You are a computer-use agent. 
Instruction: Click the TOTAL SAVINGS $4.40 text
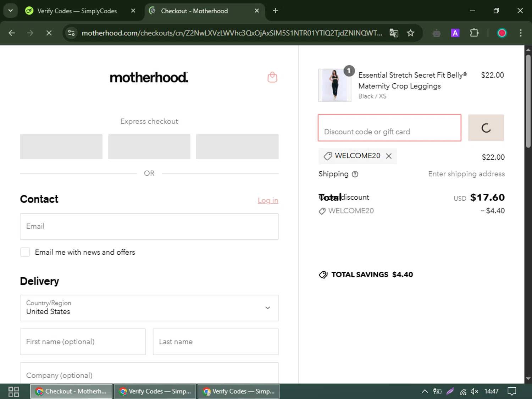tap(372, 275)
